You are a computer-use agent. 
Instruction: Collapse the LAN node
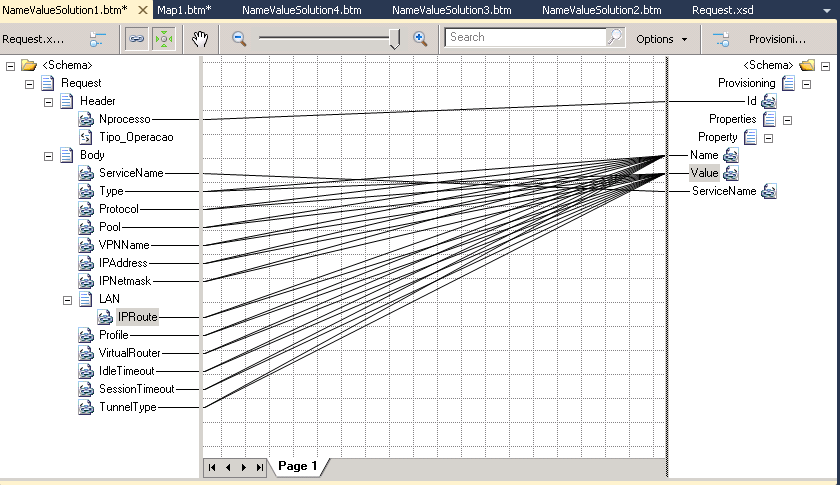[x=67, y=299]
